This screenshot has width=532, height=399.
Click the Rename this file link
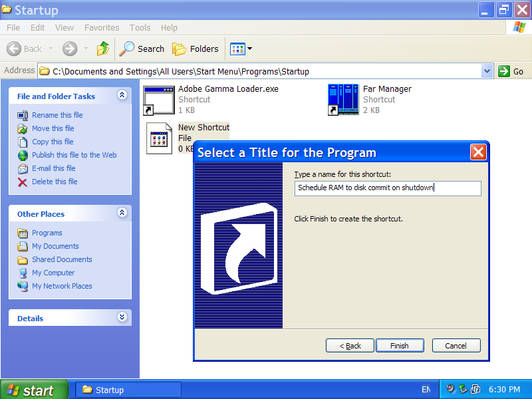57,115
